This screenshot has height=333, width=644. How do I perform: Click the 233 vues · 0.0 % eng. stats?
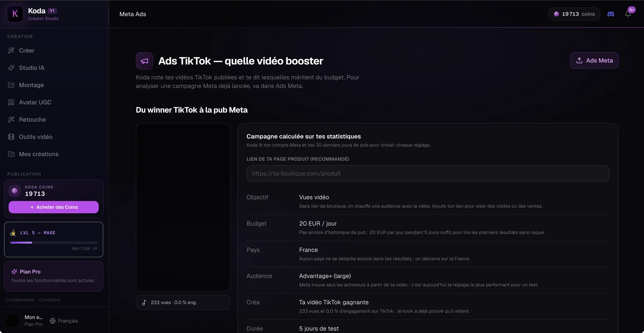click(x=183, y=302)
